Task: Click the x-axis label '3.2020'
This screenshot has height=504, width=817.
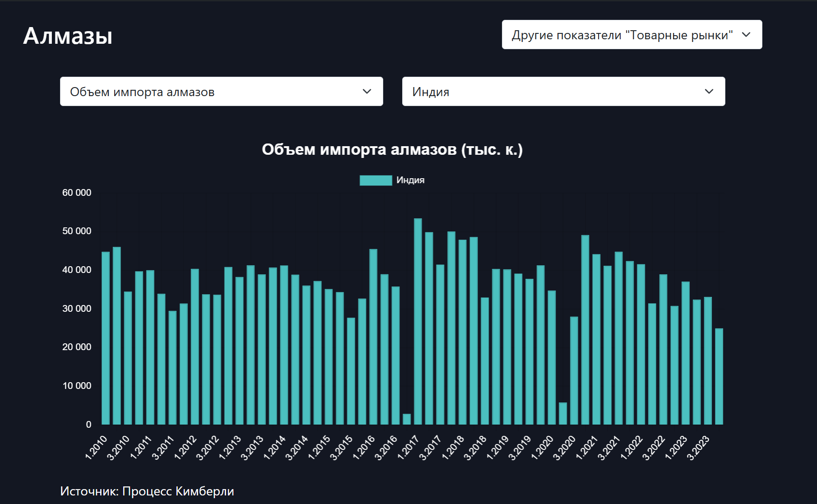Action: coord(565,447)
